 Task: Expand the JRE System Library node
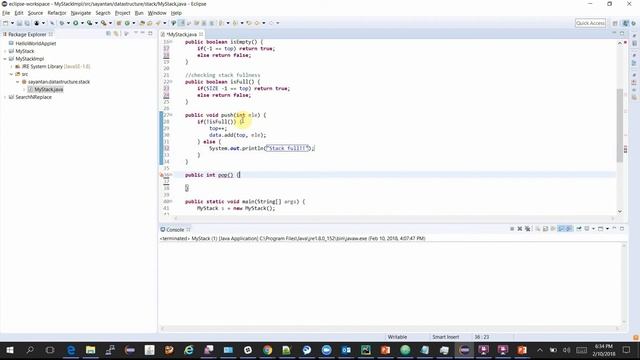pyautogui.click(x=11, y=67)
